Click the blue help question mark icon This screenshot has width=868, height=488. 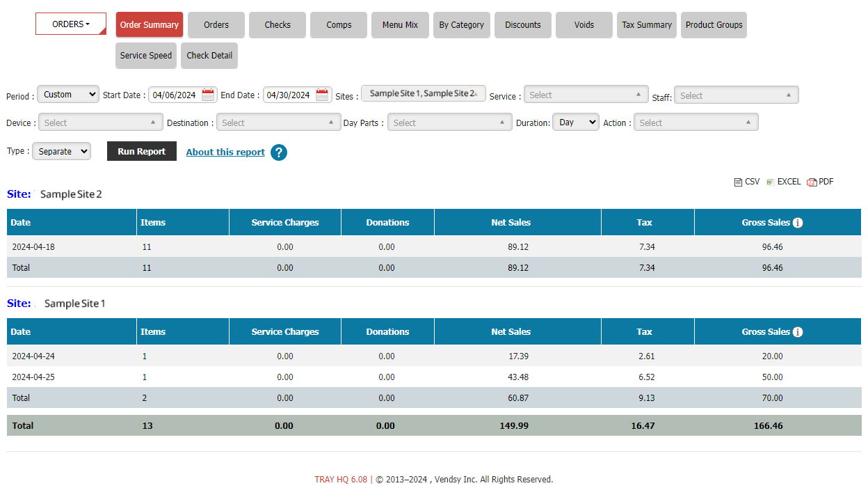pyautogui.click(x=279, y=152)
